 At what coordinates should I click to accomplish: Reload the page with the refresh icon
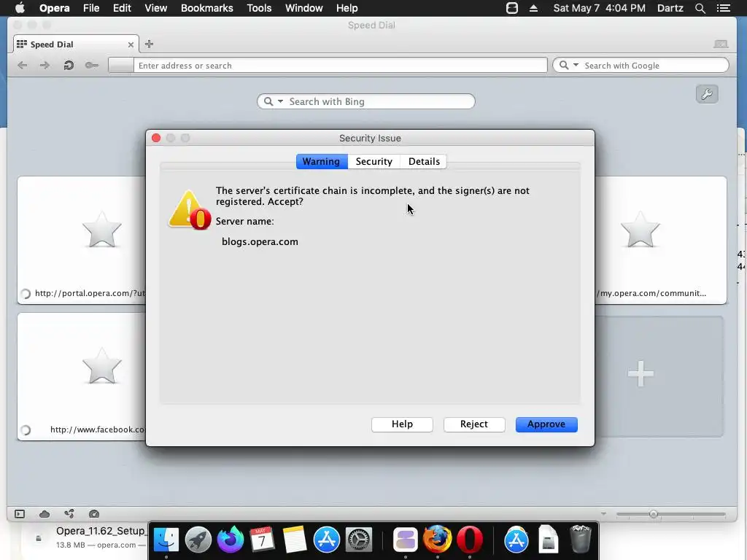click(69, 65)
